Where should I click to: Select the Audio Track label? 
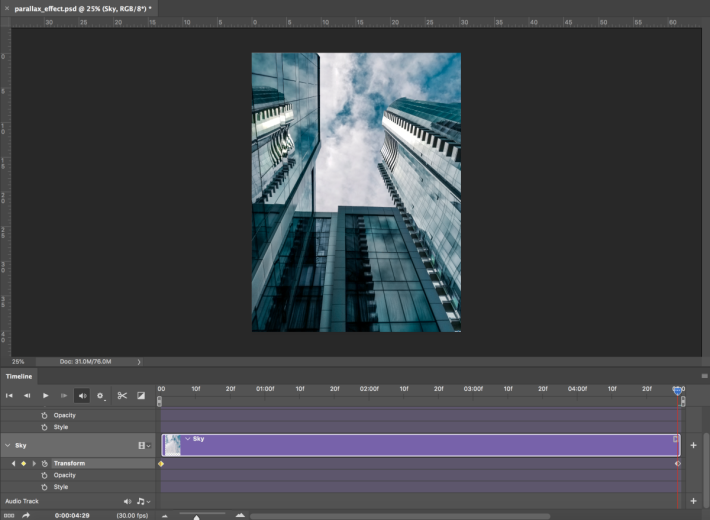tap(22, 501)
